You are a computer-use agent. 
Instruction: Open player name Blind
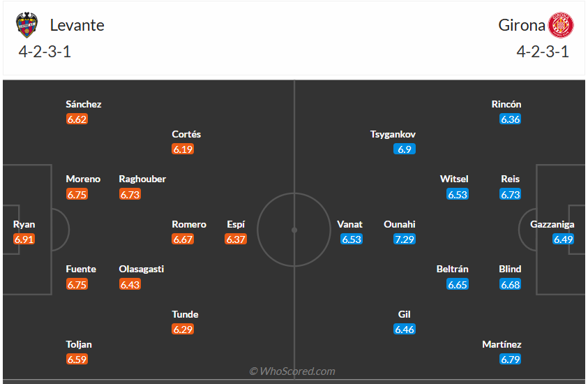pos(510,269)
